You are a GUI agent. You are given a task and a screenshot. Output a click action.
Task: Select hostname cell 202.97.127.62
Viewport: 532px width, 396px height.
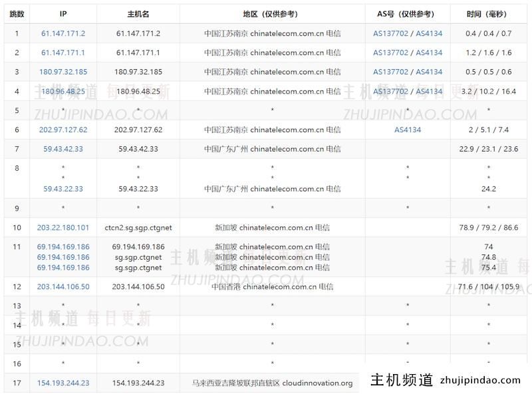[x=138, y=130]
